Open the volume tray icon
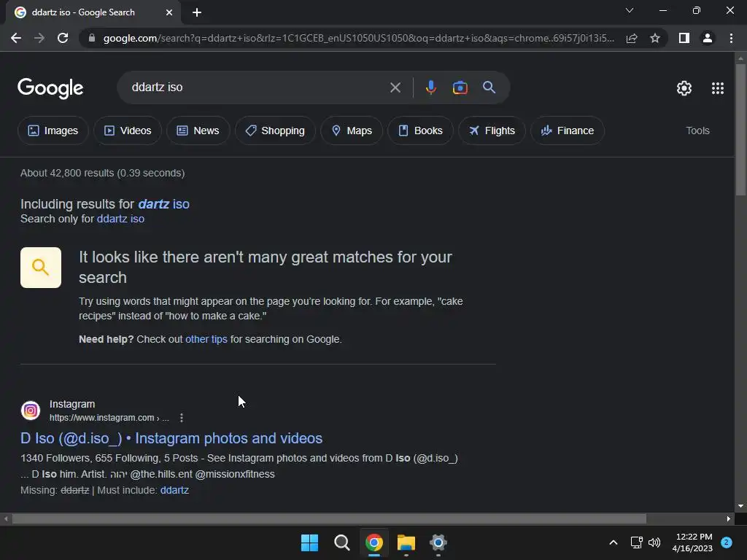The image size is (747, 560). [x=654, y=542]
